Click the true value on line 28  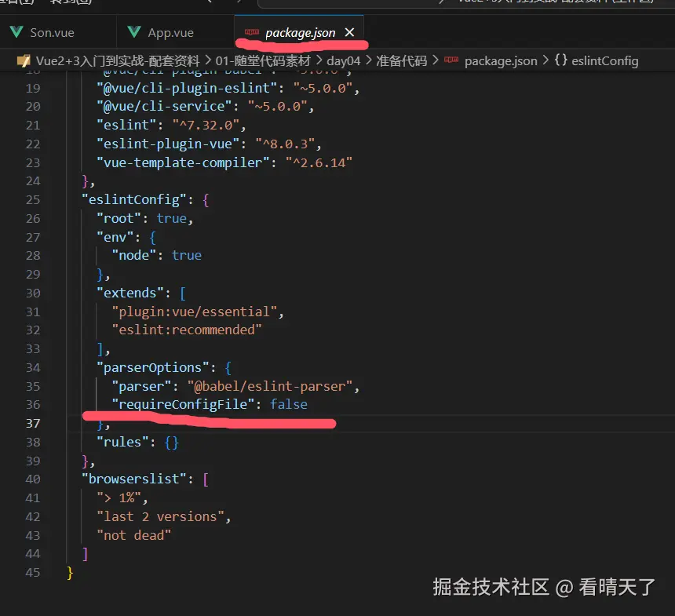[x=187, y=255]
